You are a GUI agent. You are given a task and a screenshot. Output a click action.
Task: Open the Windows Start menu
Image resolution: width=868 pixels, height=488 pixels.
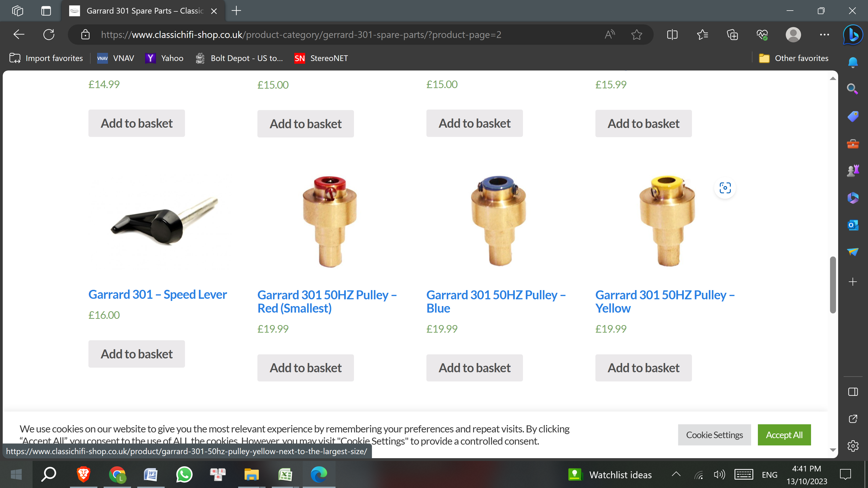(16, 474)
